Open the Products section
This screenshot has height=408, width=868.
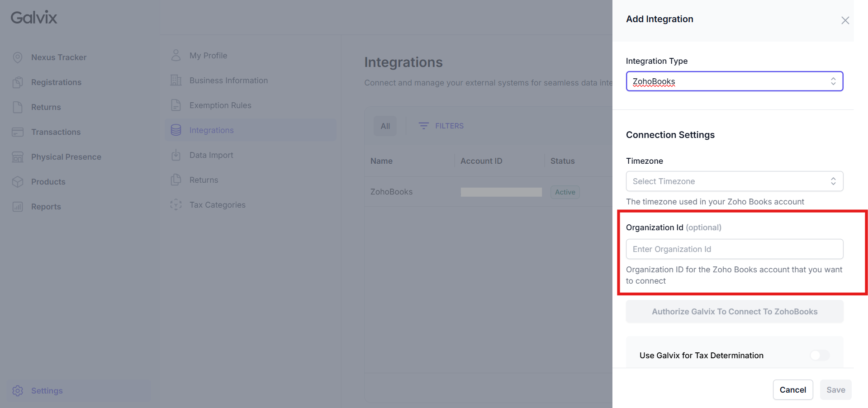point(48,182)
